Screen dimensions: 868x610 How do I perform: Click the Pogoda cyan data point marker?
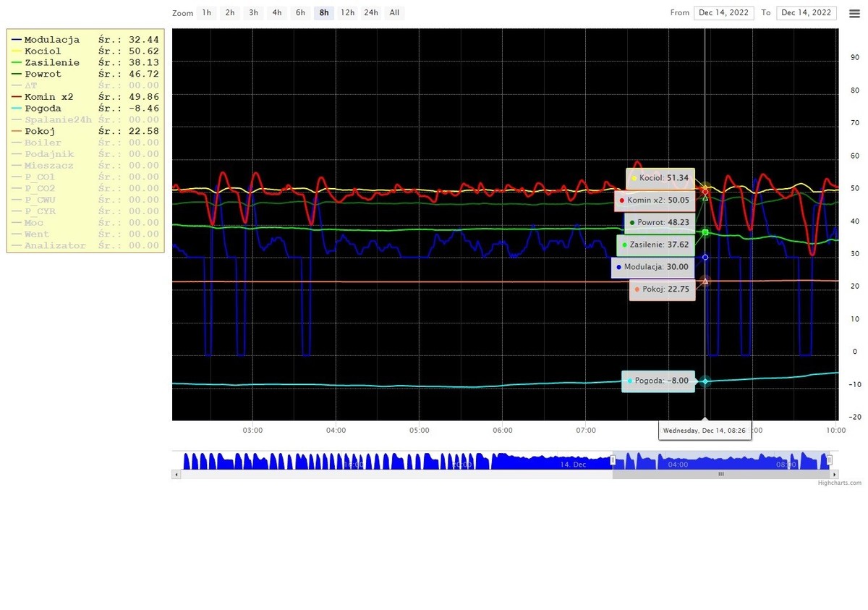point(705,381)
